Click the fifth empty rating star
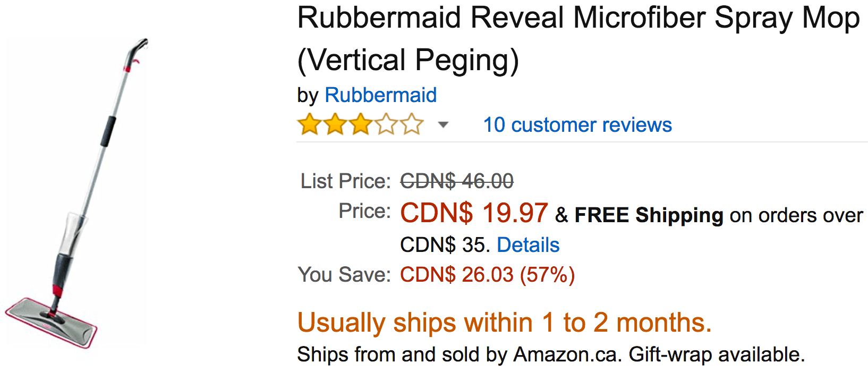This screenshot has height=371, width=868. pos(412,125)
